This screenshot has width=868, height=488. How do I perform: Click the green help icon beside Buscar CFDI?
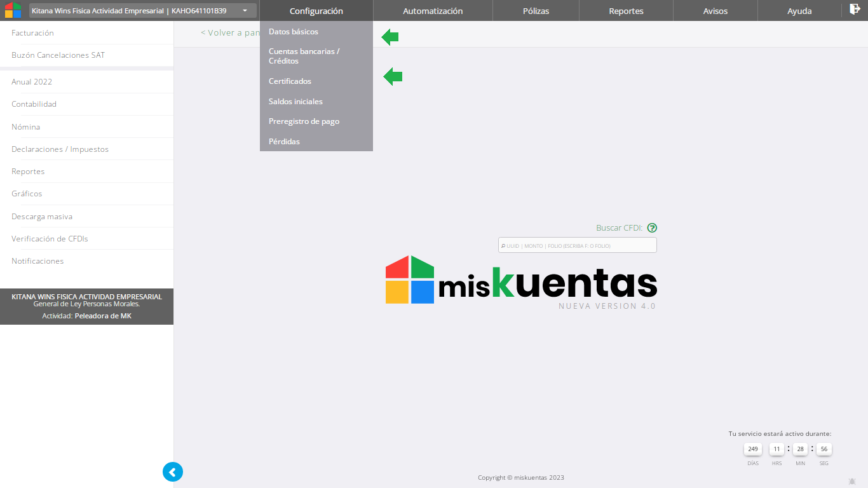pos(652,228)
